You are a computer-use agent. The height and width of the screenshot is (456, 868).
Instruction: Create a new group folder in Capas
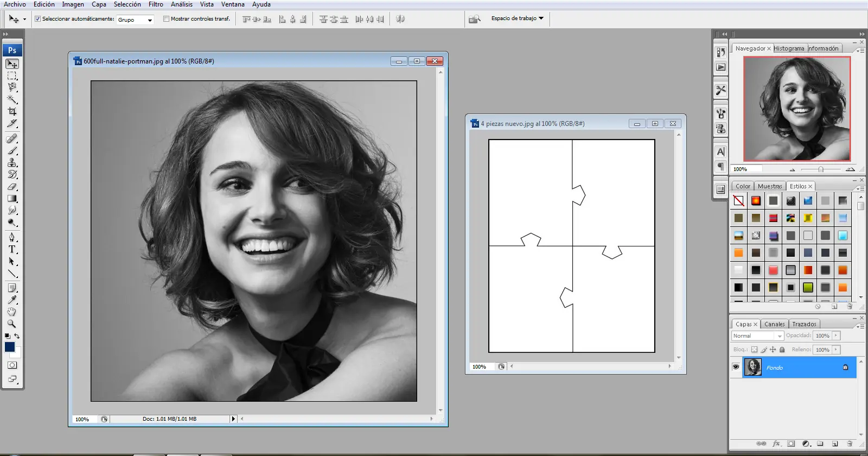820,444
